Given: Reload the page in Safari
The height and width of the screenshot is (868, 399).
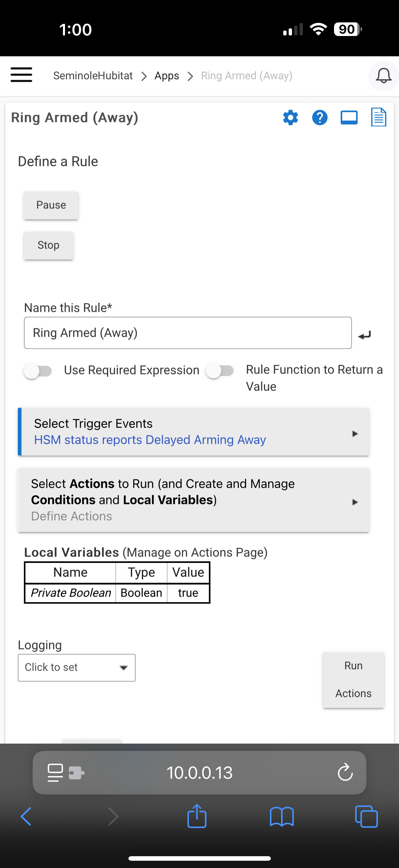Looking at the screenshot, I should 345,772.
